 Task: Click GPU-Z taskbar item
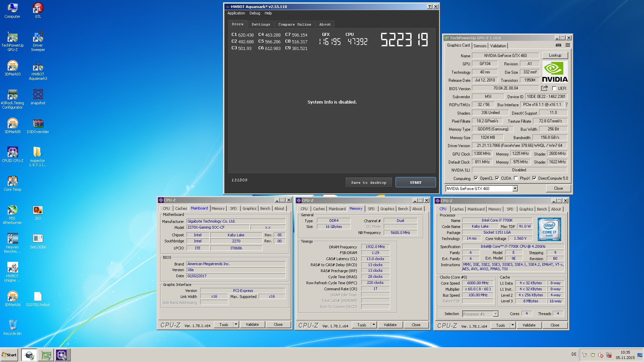(46, 355)
